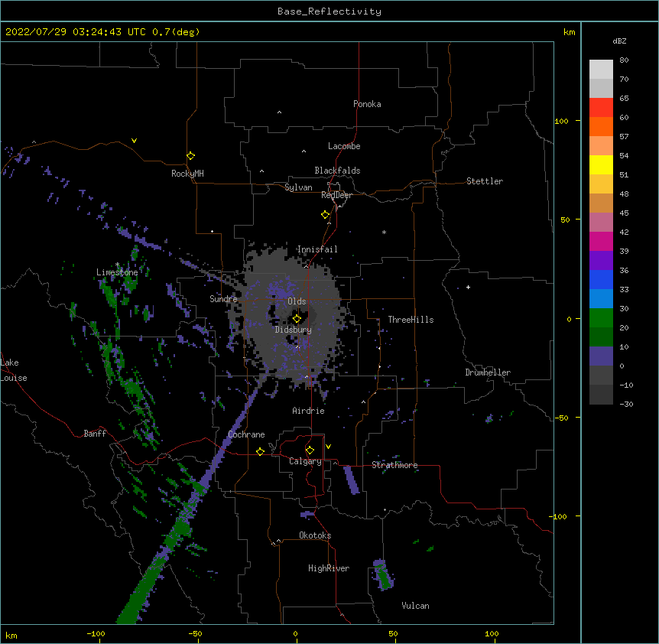This screenshot has height=644, width=659.
Task: Click the yellow radar site marker near Olds
Action: click(297, 319)
